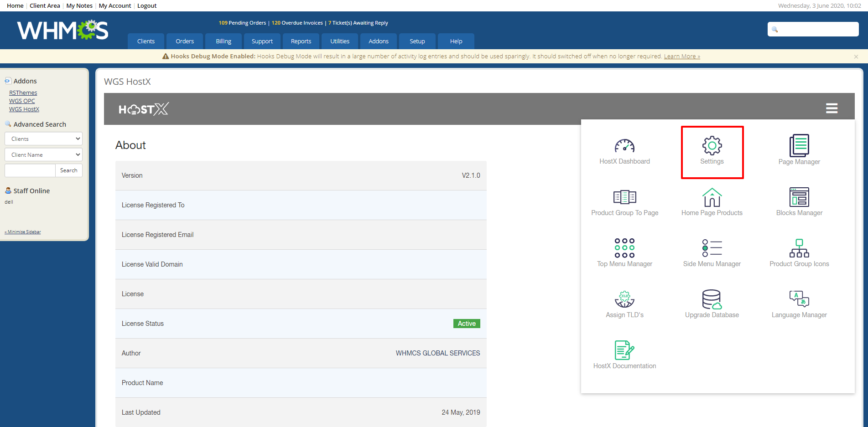Open the Page Manager
868x427 pixels.
pos(799,150)
